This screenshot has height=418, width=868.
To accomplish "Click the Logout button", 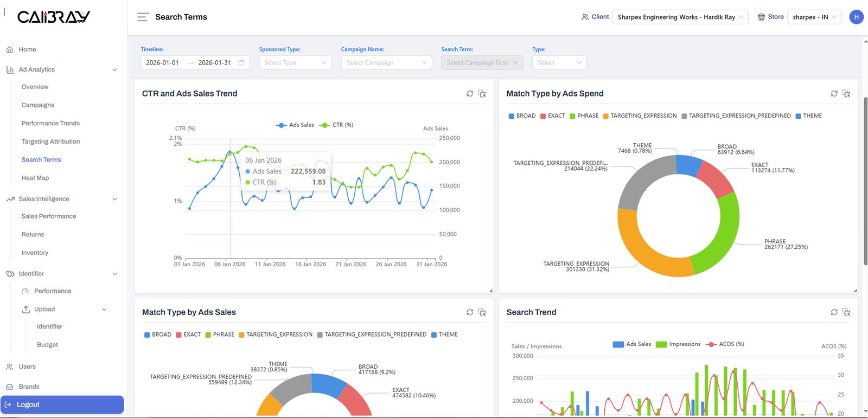I will coord(62,405).
